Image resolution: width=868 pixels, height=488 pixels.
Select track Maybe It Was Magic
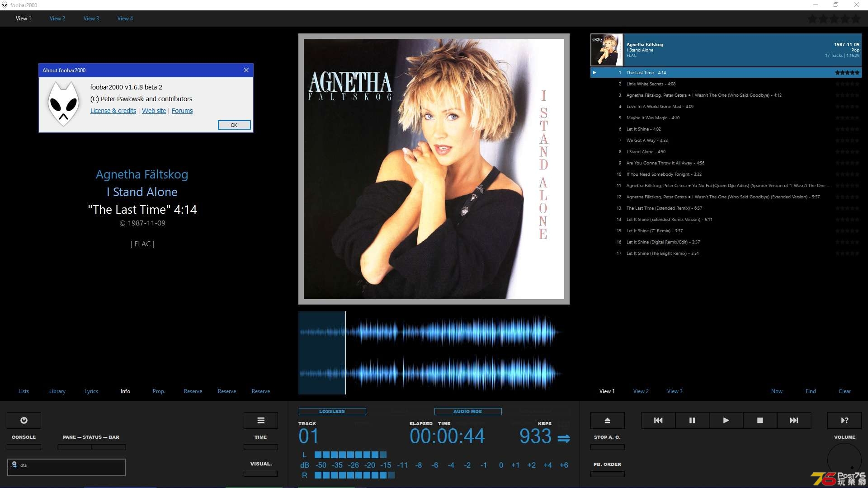tap(726, 117)
